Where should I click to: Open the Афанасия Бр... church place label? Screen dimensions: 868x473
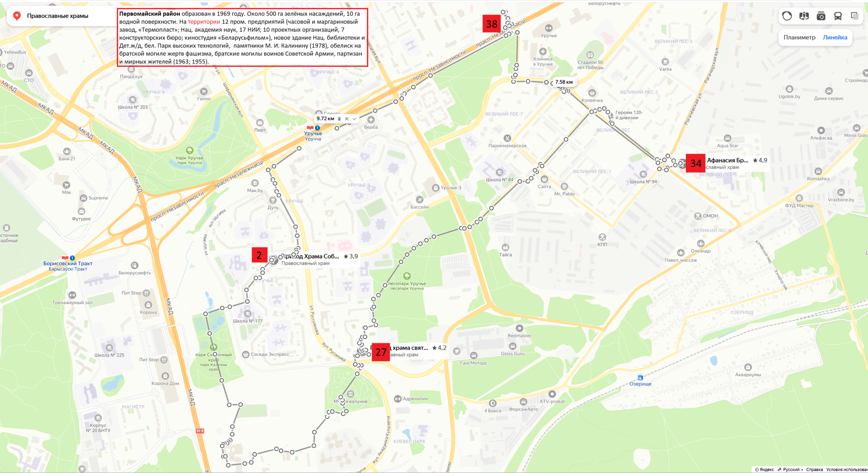727,160
